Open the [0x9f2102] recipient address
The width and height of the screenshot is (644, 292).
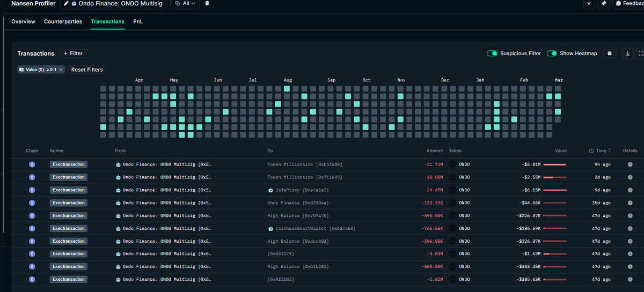(281, 279)
